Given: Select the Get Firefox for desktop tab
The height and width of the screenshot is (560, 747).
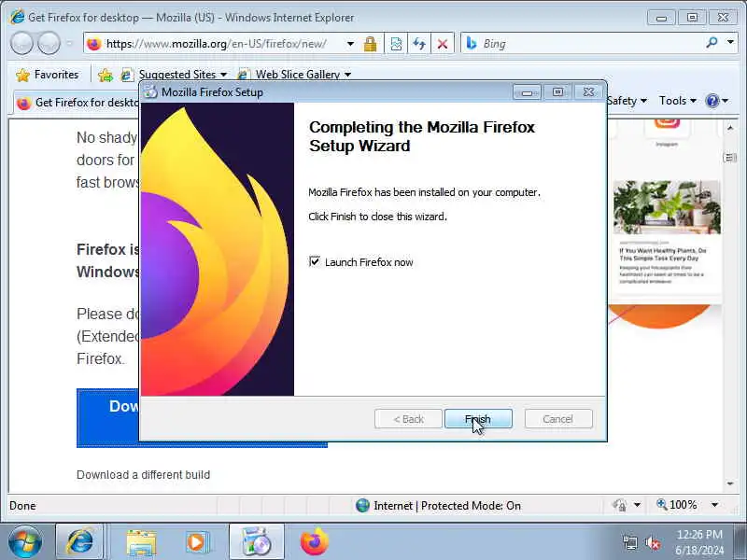Looking at the screenshot, I should [78, 103].
